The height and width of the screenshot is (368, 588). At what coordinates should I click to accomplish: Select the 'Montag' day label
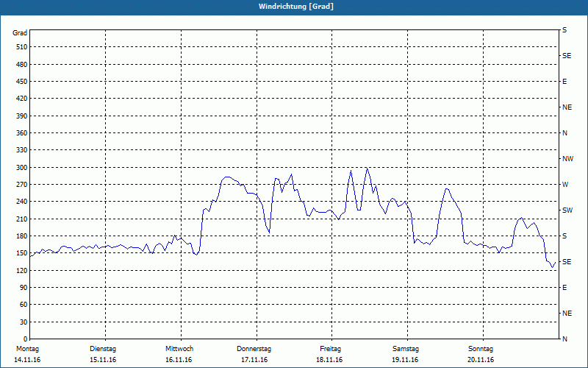[x=27, y=349]
